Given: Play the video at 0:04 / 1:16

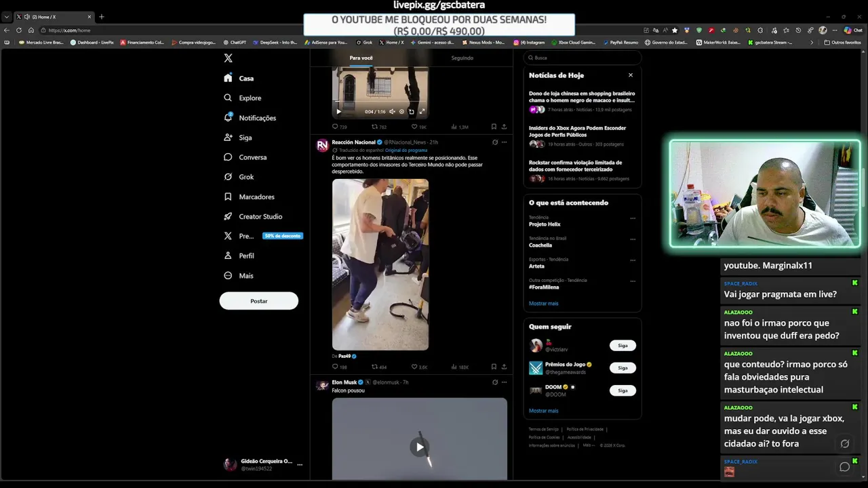Looking at the screenshot, I should click(x=339, y=112).
